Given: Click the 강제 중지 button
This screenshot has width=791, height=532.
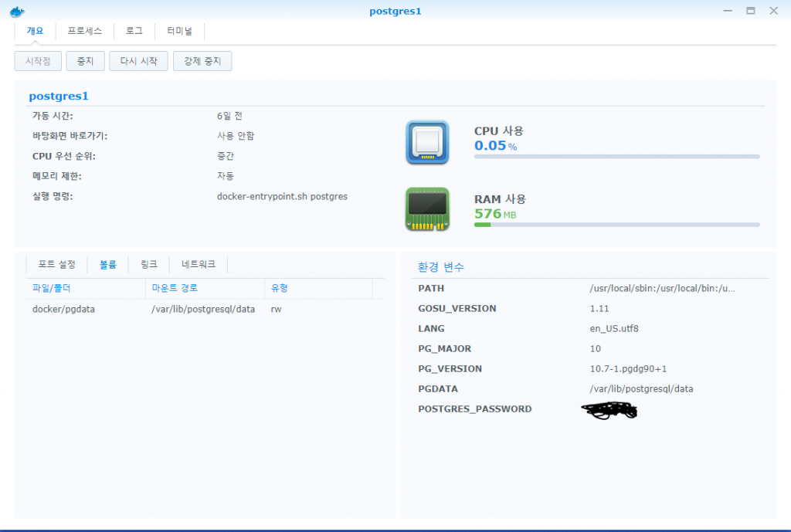Looking at the screenshot, I should coord(202,61).
